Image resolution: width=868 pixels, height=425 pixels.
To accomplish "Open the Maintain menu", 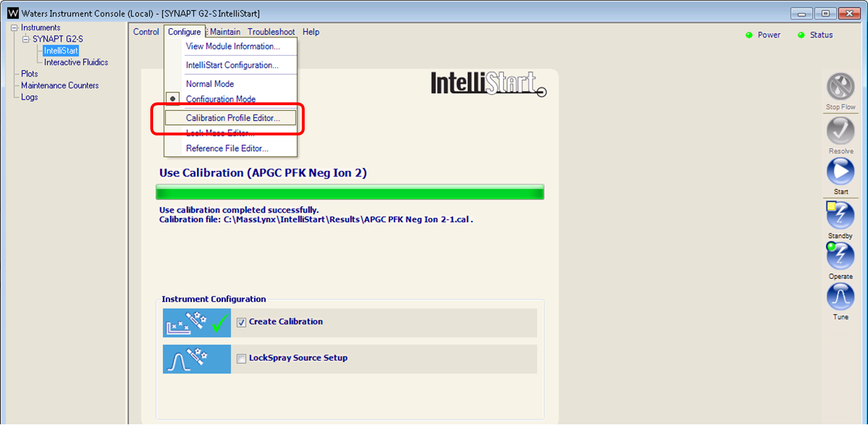I will pyautogui.click(x=225, y=32).
